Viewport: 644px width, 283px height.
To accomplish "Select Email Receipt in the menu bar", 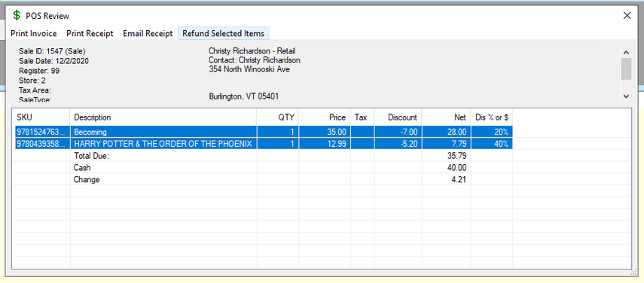I will pyautogui.click(x=148, y=34).
